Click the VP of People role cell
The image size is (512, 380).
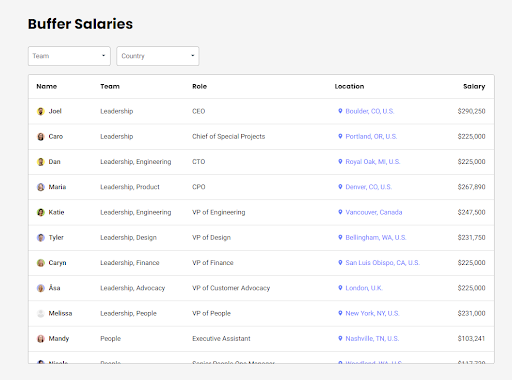click(x=211, y=313)
